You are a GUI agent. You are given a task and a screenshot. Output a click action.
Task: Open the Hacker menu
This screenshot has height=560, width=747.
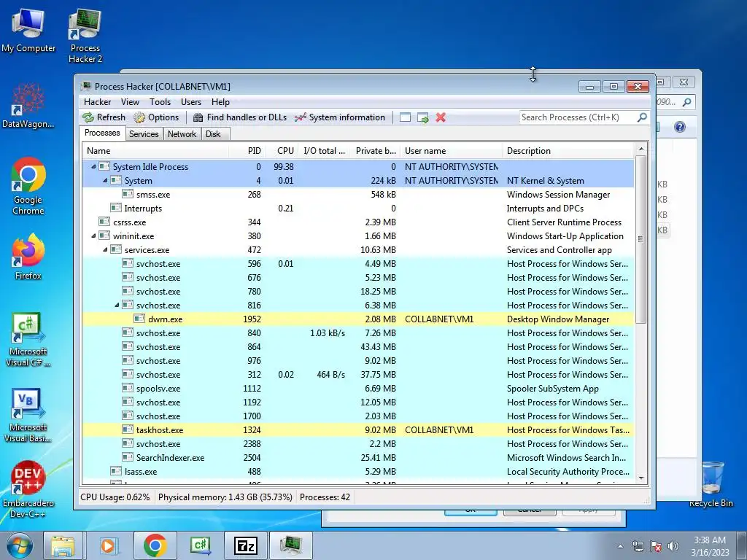pos(97,102)
